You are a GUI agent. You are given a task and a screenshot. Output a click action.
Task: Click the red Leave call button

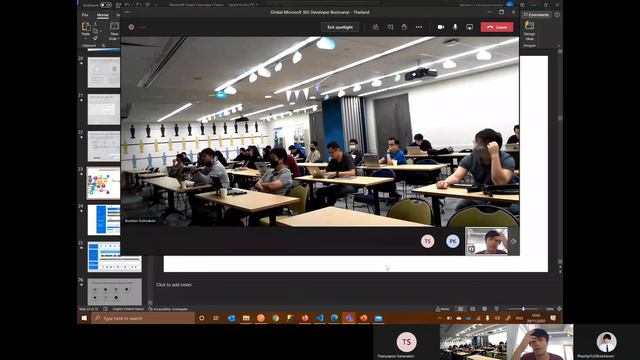point(497,27)
